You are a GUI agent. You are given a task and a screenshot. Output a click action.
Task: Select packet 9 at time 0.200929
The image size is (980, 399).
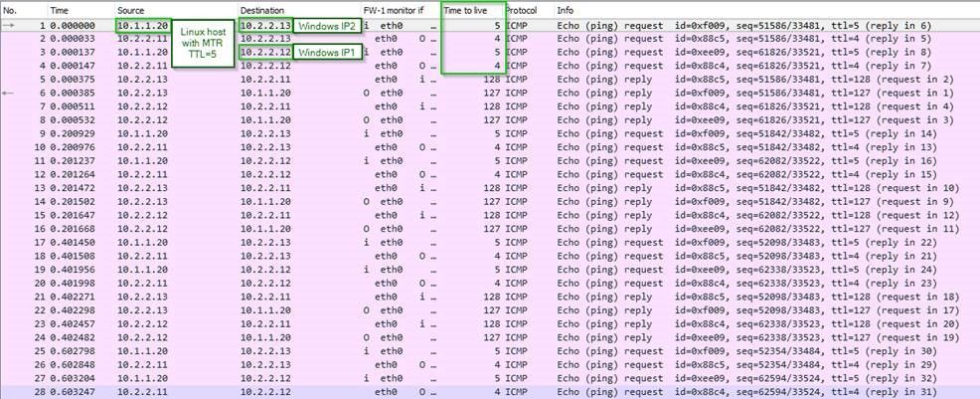pyautogui.click(x=72, y=133)
